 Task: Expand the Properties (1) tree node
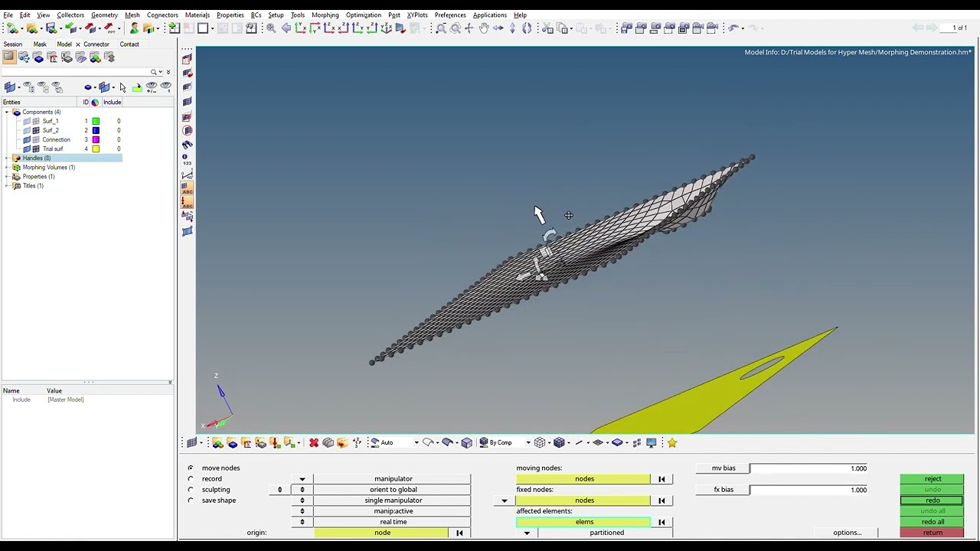click(x=7, y=176)
